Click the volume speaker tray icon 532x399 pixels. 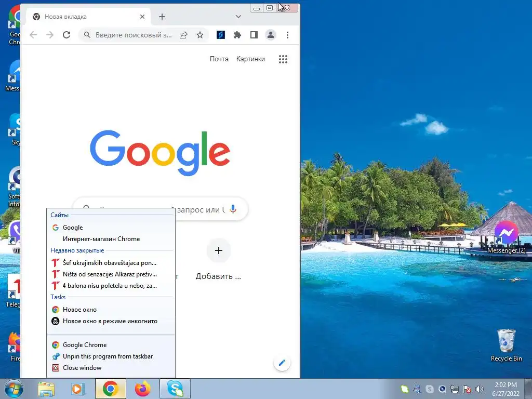(480, 389)
